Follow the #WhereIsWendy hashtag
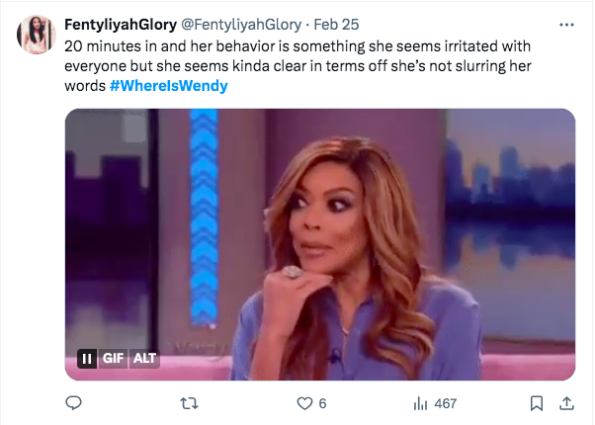 click(x=168, y=86)
